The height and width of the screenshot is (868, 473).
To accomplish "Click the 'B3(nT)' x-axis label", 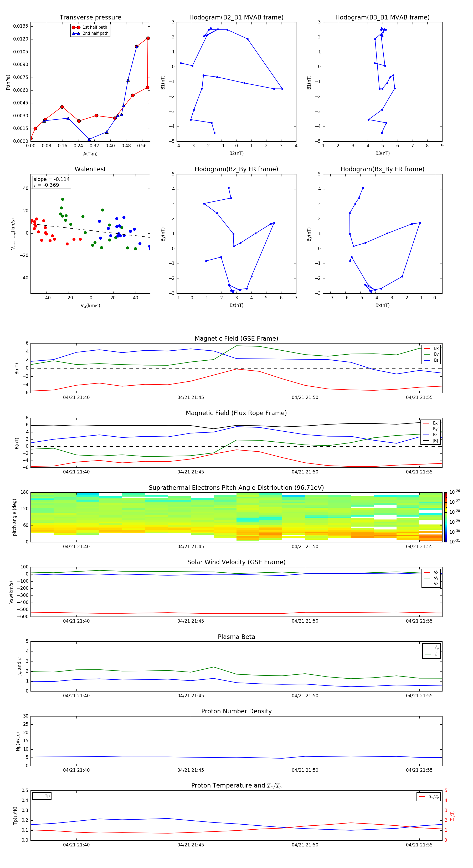I will pyautogui.click(x=382, y=153).
